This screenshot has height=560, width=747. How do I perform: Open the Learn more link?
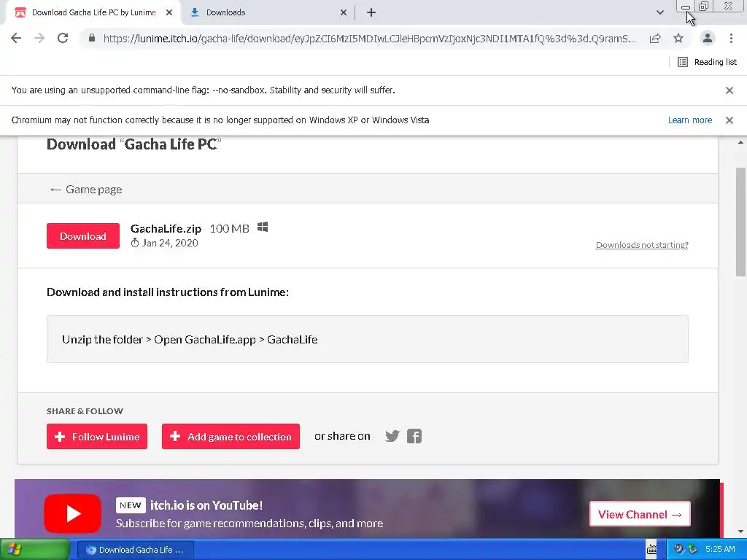coord(690,120)
